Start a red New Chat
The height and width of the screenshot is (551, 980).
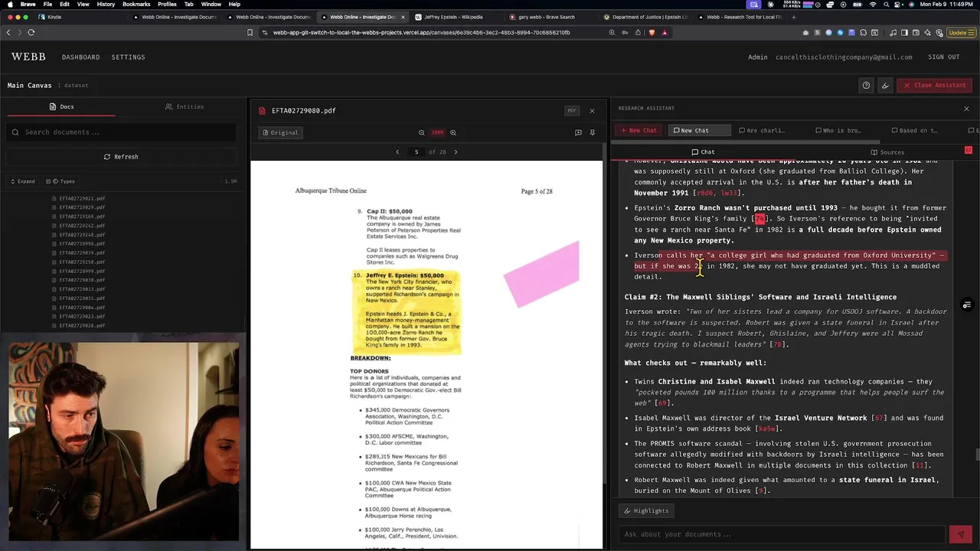click(639, 130)
